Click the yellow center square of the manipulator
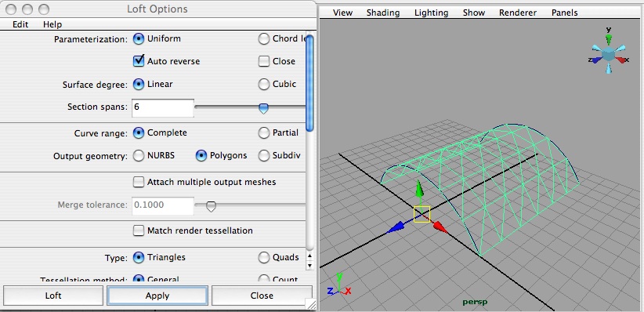The height and width of the screenshot is (312, 644). 421,214
